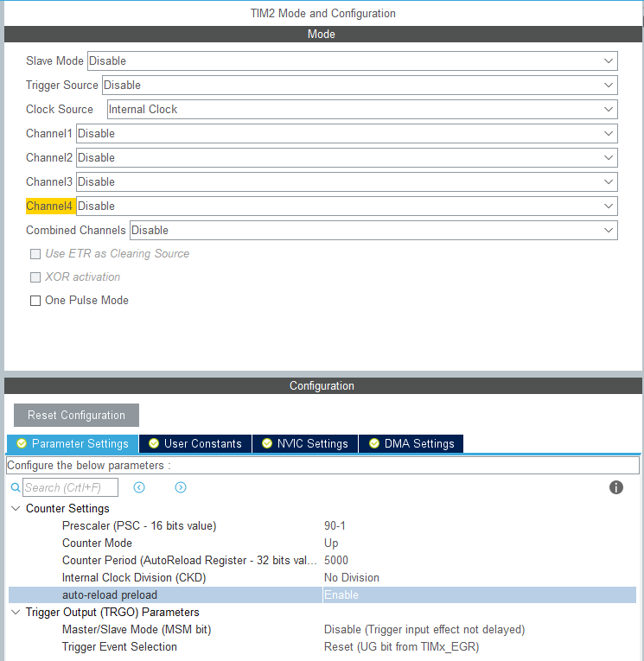Switch to Parameter Settings tab
The width and height of the screenshot is (644, 661).
click(x=73, y=444)
